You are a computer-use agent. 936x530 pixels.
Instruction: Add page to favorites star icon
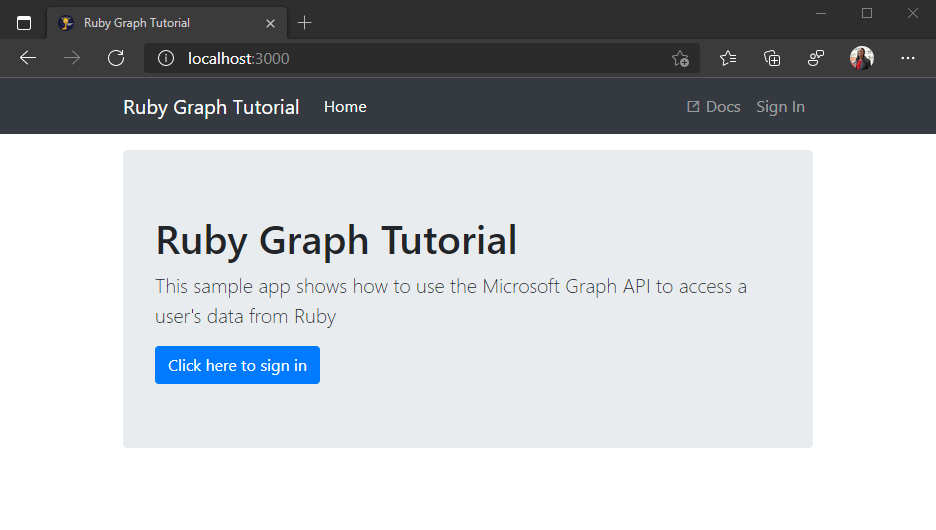coord(680,58)
